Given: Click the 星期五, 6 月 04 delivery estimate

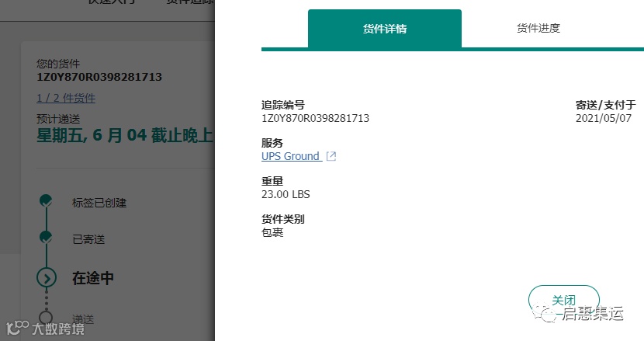Looking at the screenshot, I should [x=125, y=135].
